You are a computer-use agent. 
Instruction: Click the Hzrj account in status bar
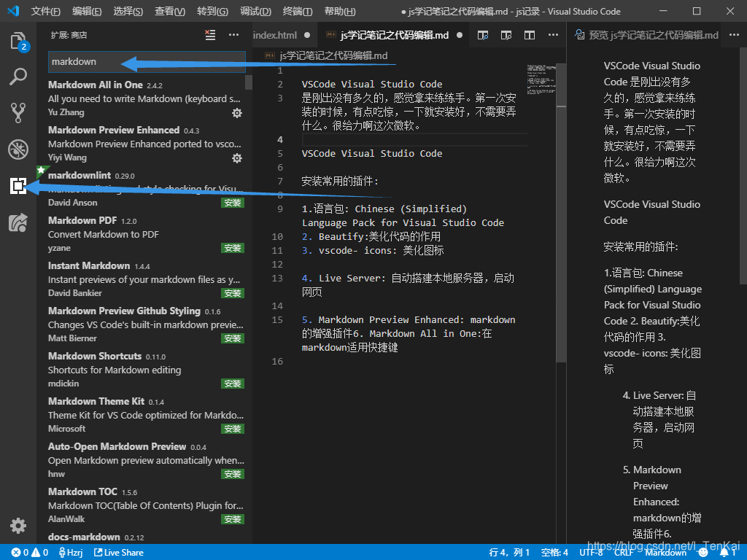pos(71,553)
